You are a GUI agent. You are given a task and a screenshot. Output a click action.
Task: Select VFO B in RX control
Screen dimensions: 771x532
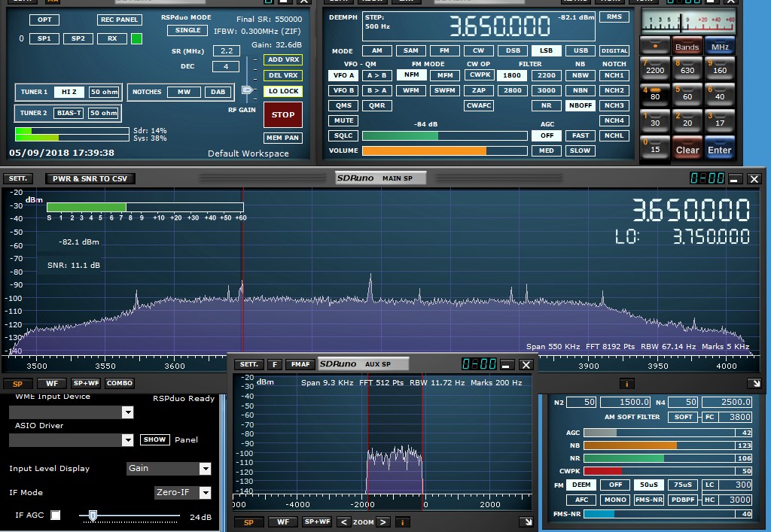343,90
